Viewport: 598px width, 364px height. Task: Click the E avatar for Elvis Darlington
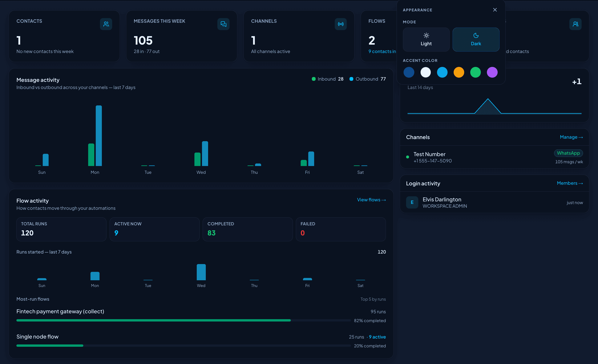[x=412, y=202]
